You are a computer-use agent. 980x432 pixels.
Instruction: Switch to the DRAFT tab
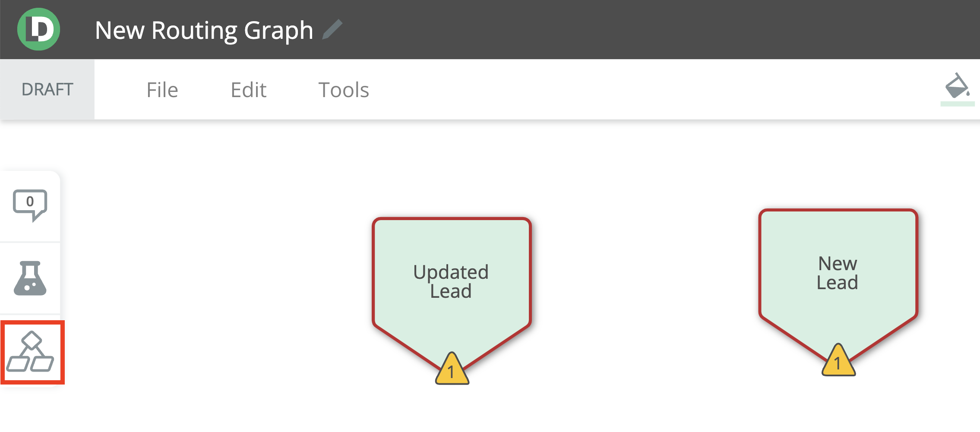[x=47, y=89]
